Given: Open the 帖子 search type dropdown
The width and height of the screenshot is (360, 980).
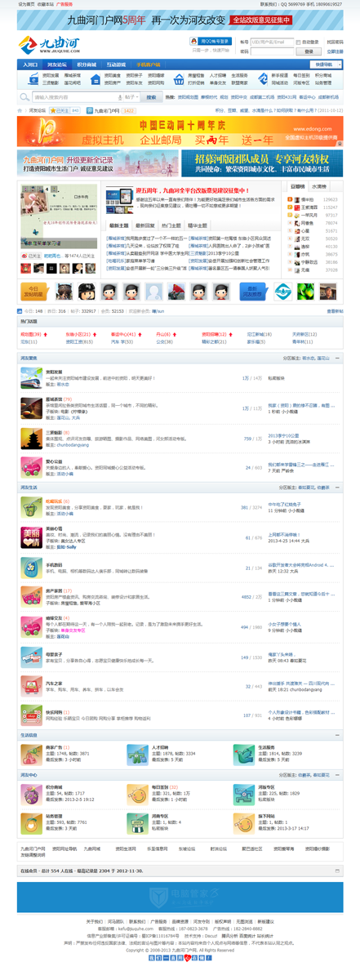Looking at the screenshot, I should (x=133, y=97).
